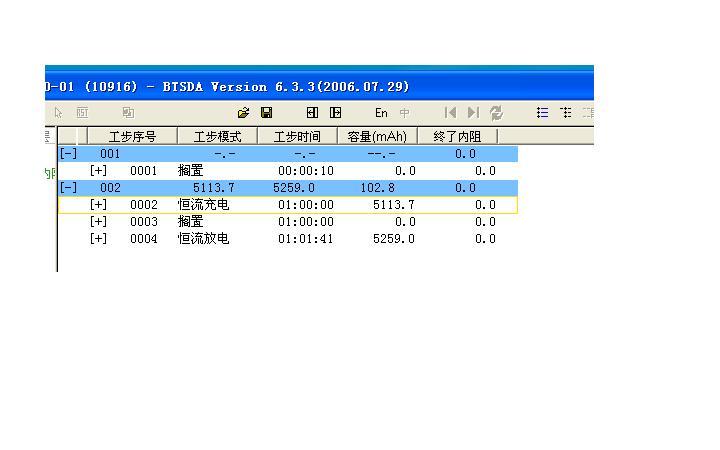Click the 工步时间 column header
This screenshot has height=450, width=720.
pos(298,136)
